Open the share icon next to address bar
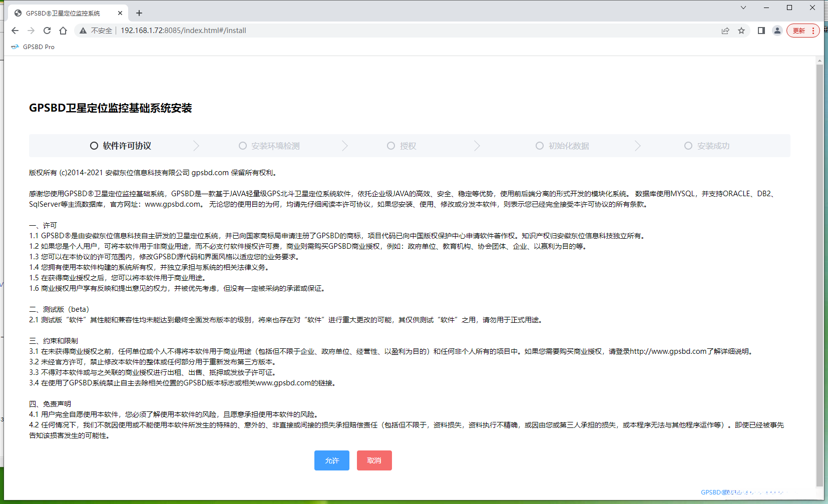Viewport: 828px width, 504px height. point(725,31)
